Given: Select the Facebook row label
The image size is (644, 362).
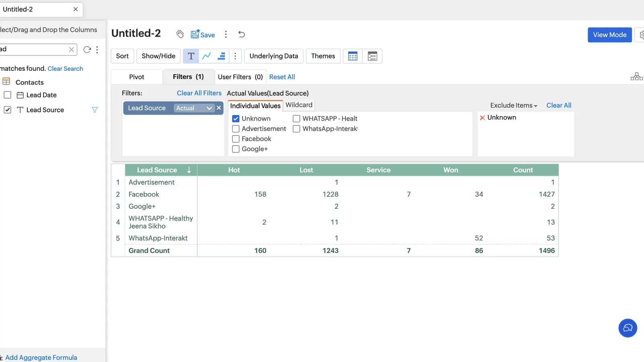Looking at the screenshot, I should 144,194.
